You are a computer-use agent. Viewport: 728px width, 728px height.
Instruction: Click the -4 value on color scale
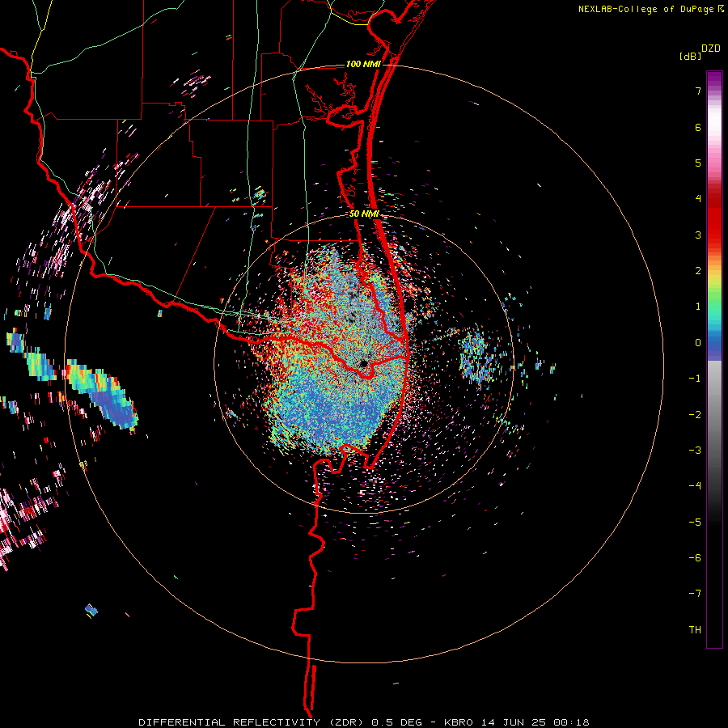coord(695,486)
